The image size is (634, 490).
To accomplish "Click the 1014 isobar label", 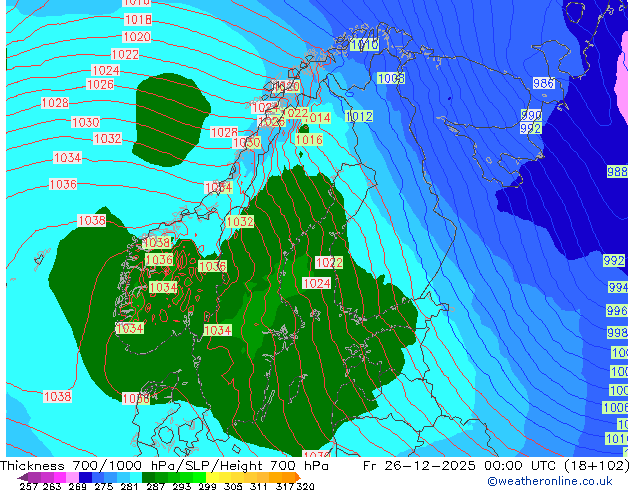I will pos(318,118).
